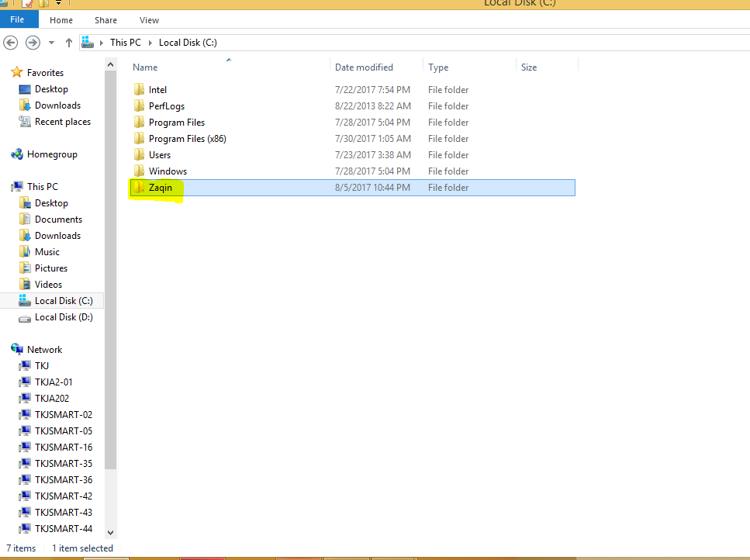Image resolution: width=750 pixels, height=560 pixels.
Task: Click navigation pane scrollbar up arrow
Action: pyautogui.click(x=110, y=64)
